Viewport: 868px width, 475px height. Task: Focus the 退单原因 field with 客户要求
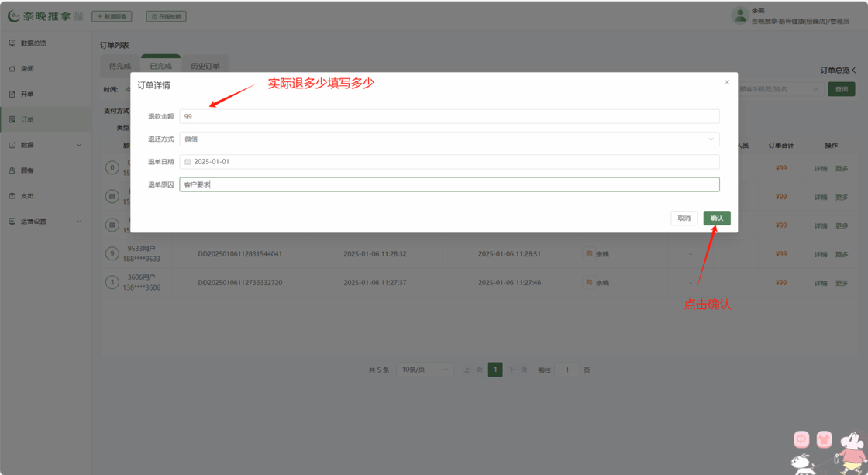click(449, 185)
